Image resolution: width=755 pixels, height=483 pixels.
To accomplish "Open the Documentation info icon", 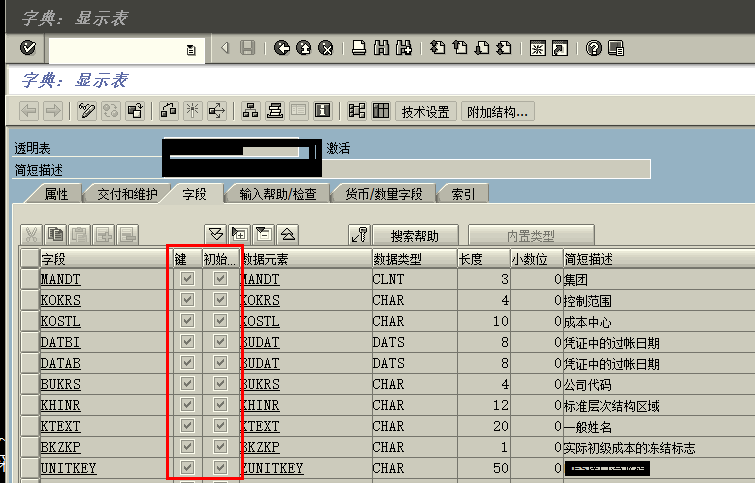I will coord(323,111).
